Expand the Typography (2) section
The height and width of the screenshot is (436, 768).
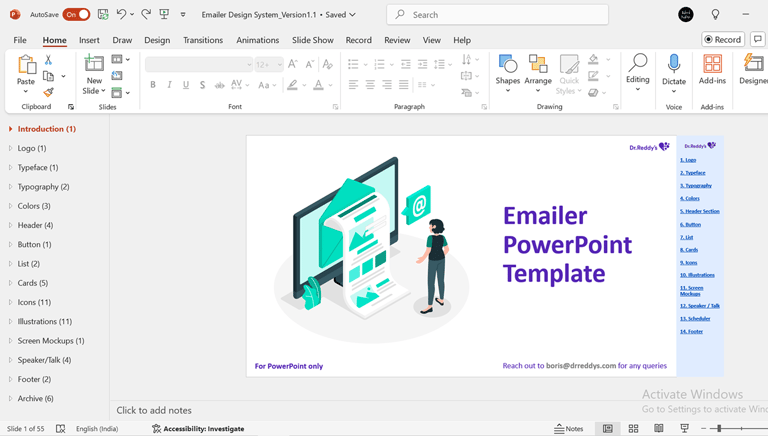(10, 187)
